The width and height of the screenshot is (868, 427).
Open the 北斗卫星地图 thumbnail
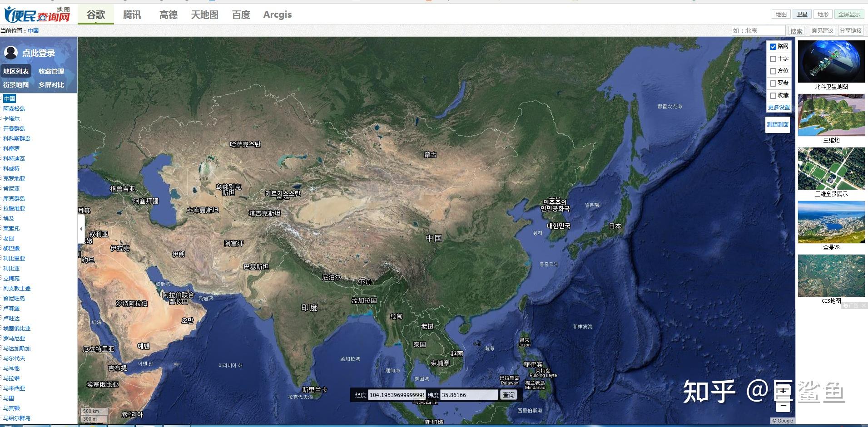coord(831,61)
